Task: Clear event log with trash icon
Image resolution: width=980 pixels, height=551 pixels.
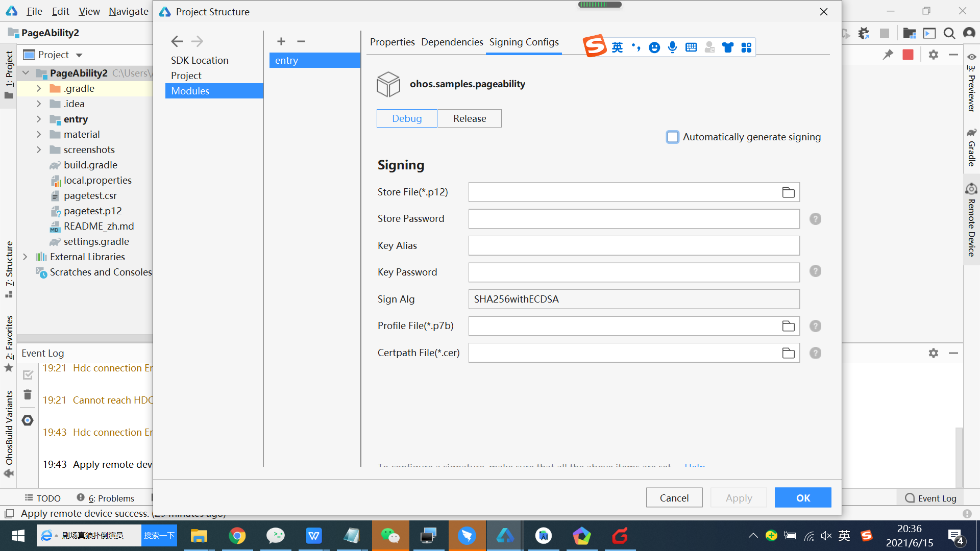Action: pos(28,395)
